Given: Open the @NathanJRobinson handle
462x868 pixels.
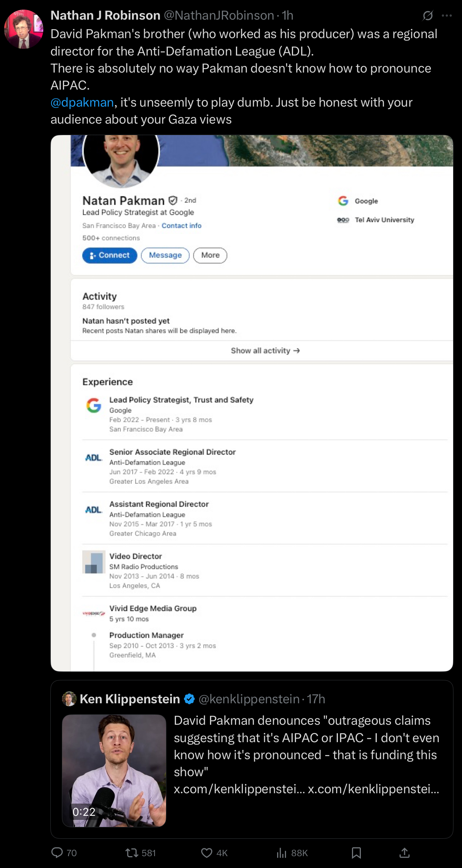Looking at the screenshot, I should click(219, 15).
